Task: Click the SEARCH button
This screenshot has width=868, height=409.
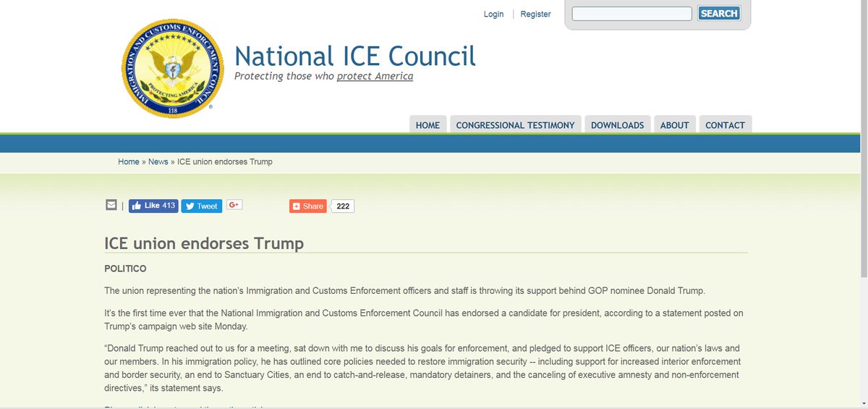Action: (x=719, y=14)
